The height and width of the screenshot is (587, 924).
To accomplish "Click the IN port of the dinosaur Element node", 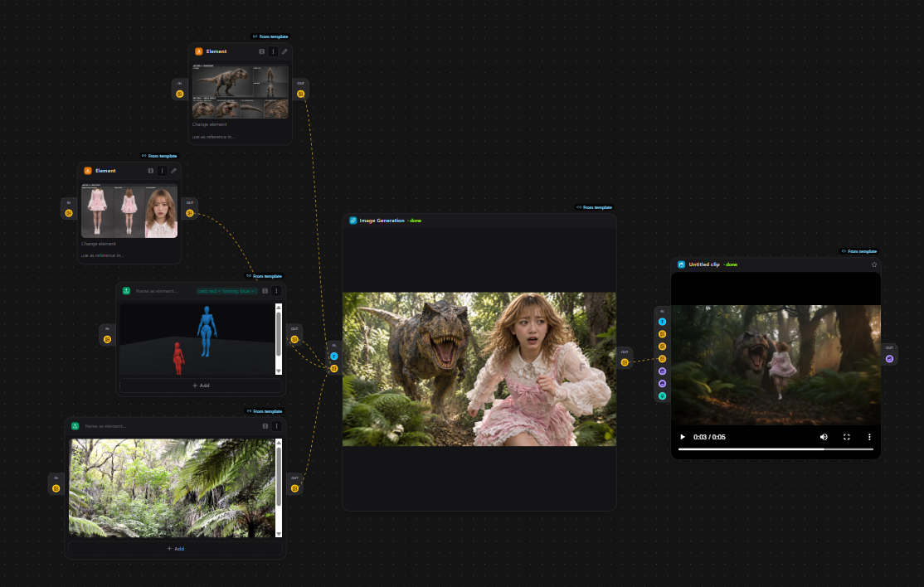I will (x=180, y=95).
